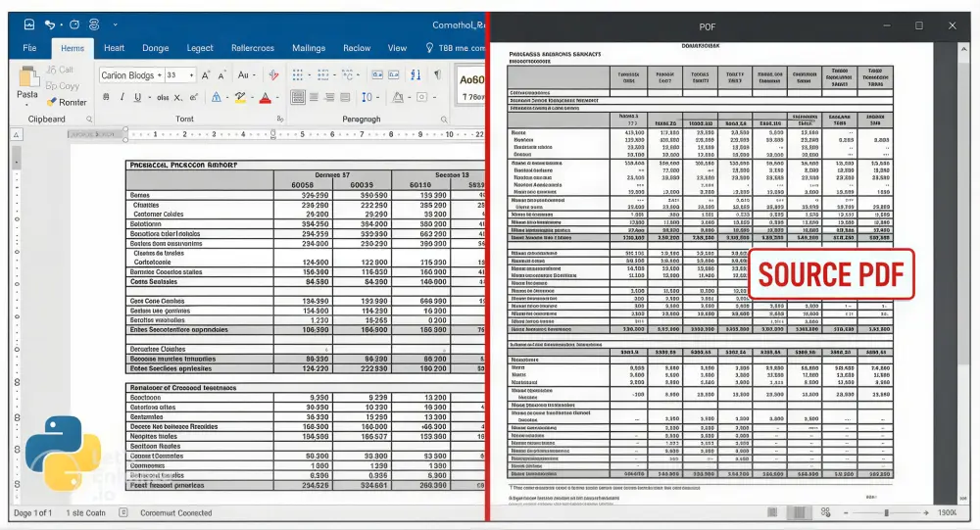Viewport: 980px width, 530px height.
Task: Click the sort icon in Paragraph group
Action: (416, 75)
